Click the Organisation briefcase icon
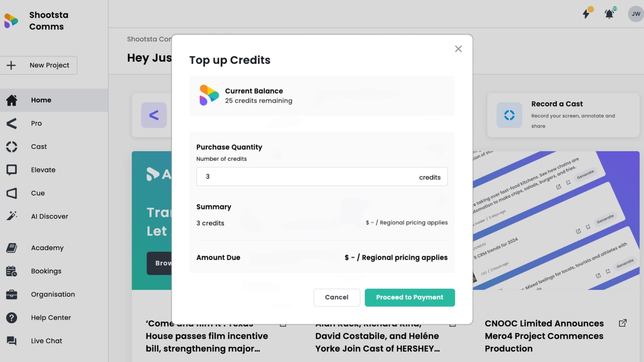This screenshot has width=644, height=362. (x=12, y=294)
